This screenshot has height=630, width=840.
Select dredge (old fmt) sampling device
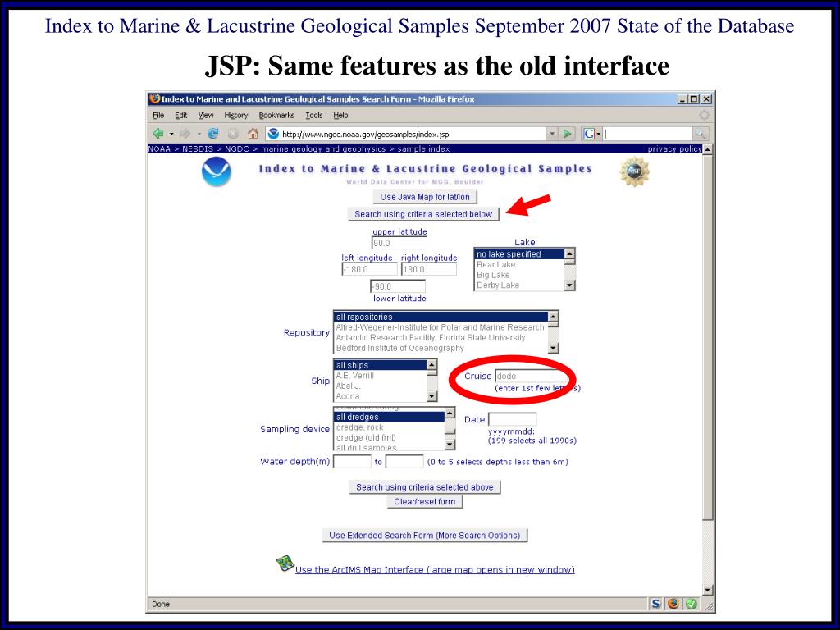(366, 438)
